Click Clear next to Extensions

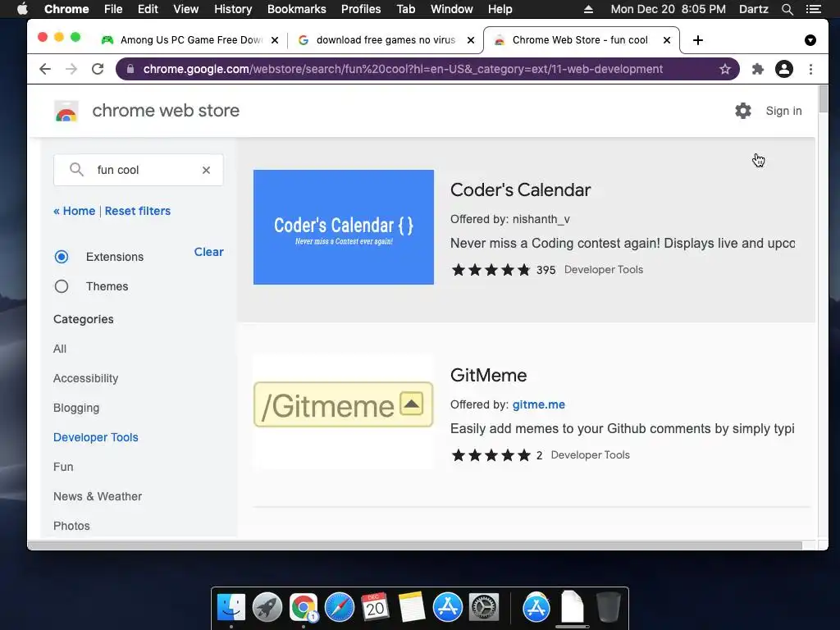pos(209,252)
